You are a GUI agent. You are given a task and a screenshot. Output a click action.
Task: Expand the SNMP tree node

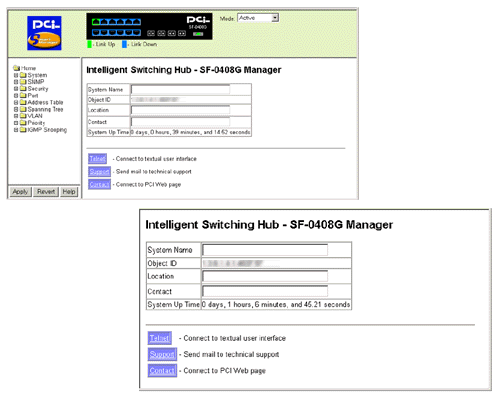click(16, 82)
